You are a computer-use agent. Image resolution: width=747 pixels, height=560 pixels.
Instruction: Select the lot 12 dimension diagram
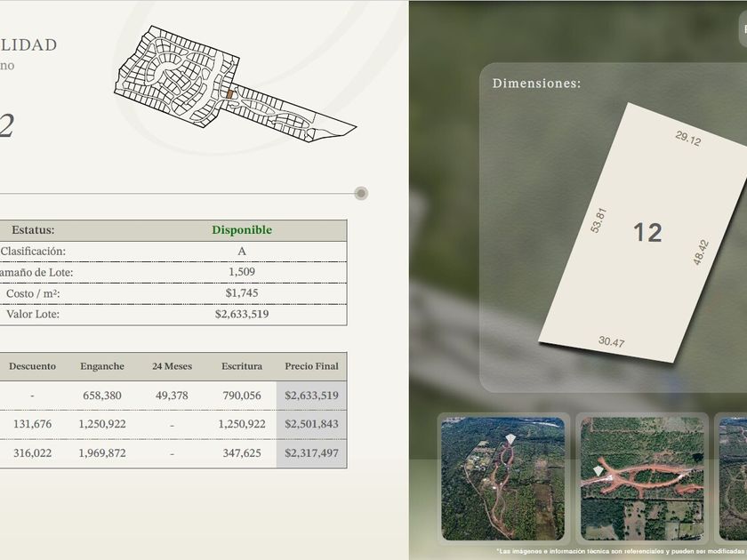tap(643, 232)
